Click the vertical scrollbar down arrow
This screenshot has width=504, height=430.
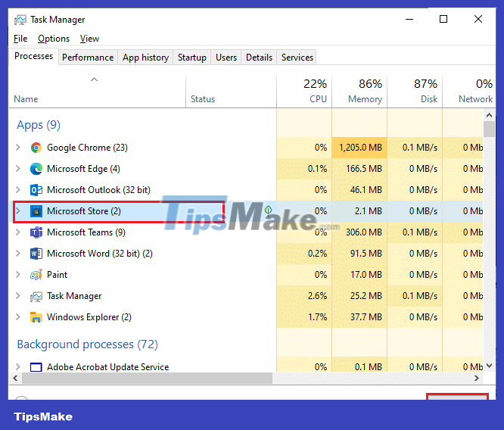489,366
